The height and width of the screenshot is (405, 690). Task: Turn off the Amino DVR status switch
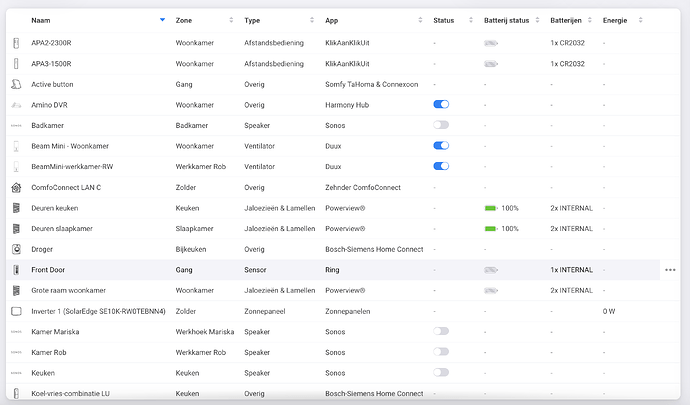(x=441, y=104)
